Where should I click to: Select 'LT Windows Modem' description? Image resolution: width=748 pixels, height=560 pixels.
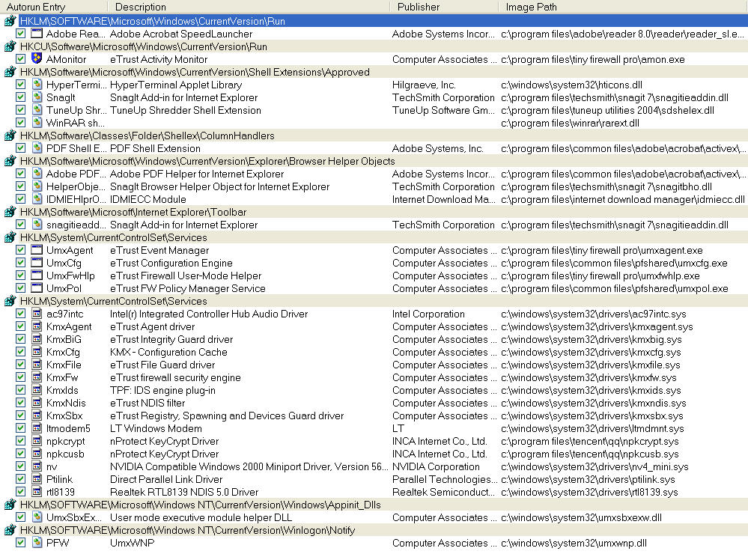tap(156, 428)
